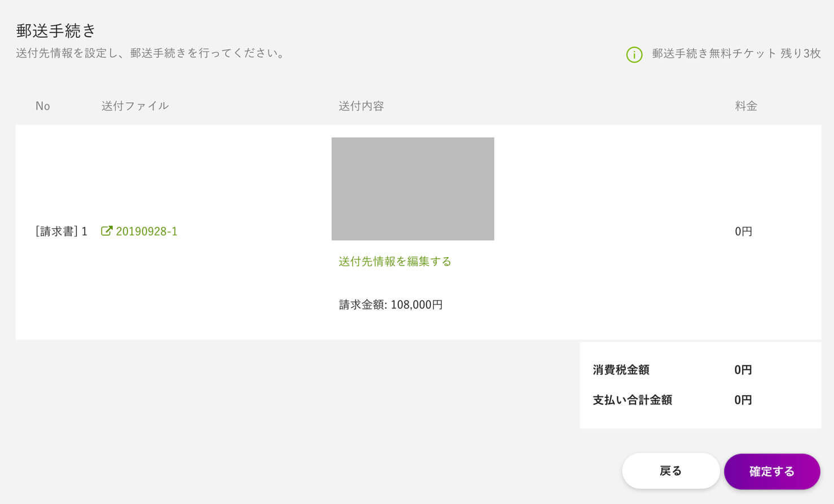Viewport: 834px width, 504px height.
Task: Click the No column header
Action: click(x=43, y=106)
